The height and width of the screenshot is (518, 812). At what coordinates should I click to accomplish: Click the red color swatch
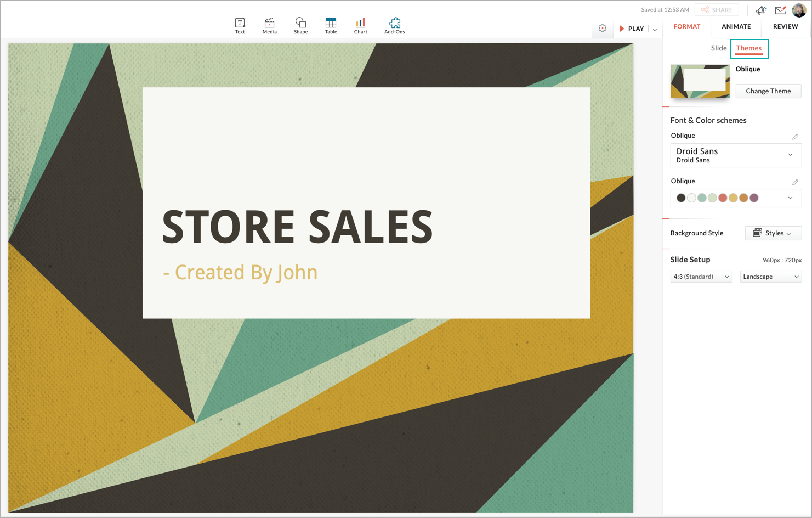(723, 198)
